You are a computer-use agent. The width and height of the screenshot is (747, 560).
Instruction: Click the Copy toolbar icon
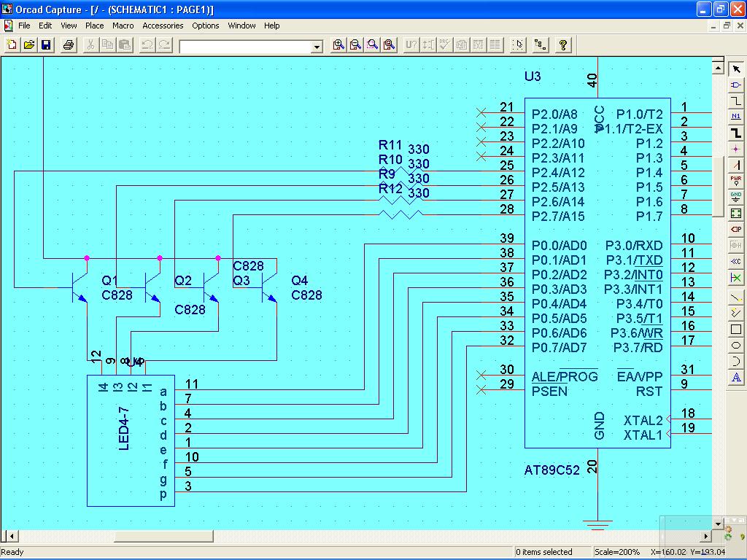[x=108, y=44]
